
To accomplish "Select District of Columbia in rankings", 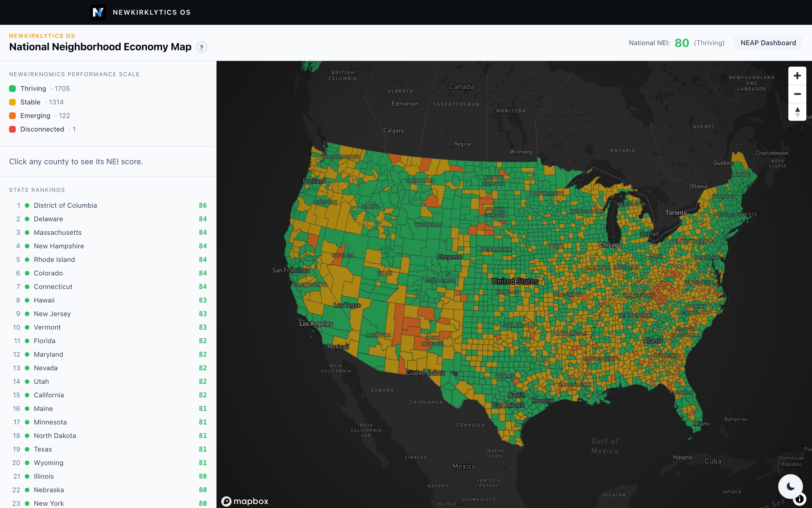I will pyautogui.click(x=108, y=205).
